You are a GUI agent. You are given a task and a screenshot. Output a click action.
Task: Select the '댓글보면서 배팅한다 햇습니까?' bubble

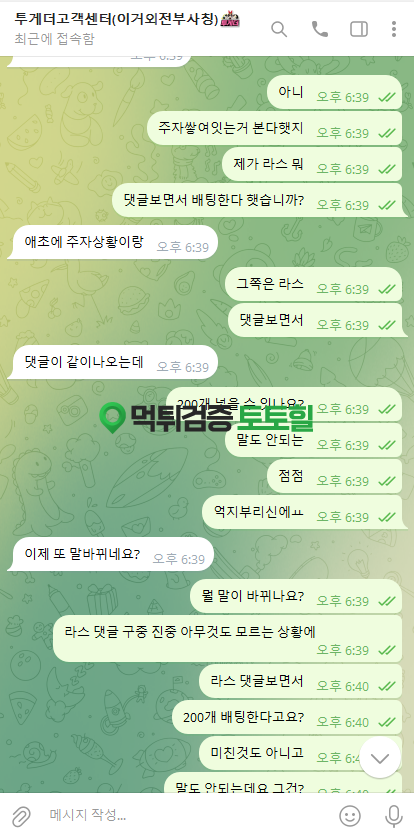click(257, 200)
